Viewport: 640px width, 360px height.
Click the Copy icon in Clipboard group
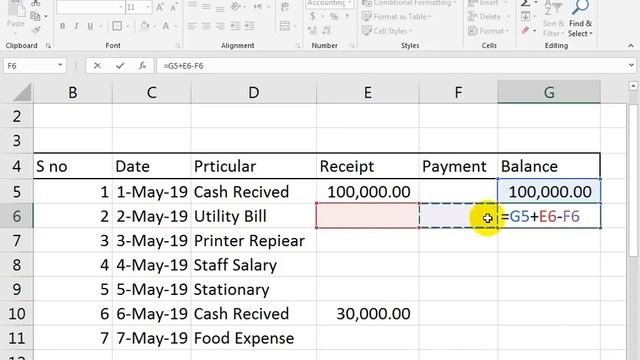[x=36, y=16]
